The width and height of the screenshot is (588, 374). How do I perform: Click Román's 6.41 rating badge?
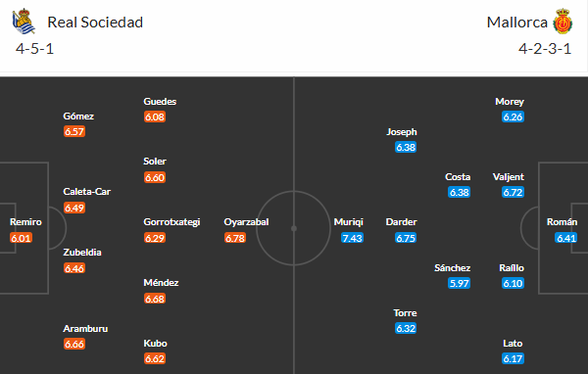pos(565,238)
